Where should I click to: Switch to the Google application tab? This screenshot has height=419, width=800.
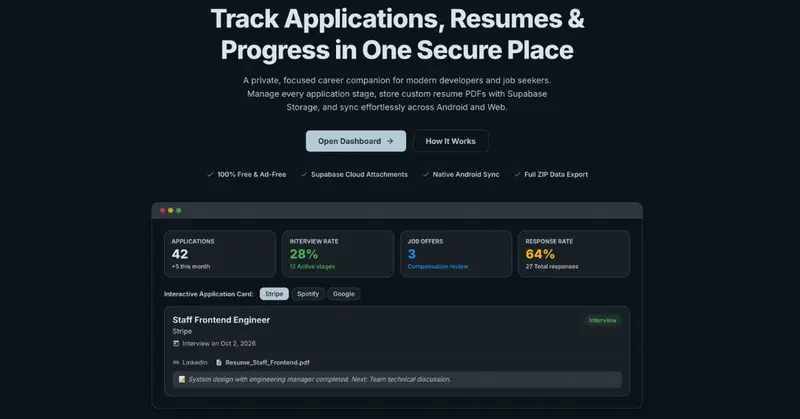tap(343, 294)
